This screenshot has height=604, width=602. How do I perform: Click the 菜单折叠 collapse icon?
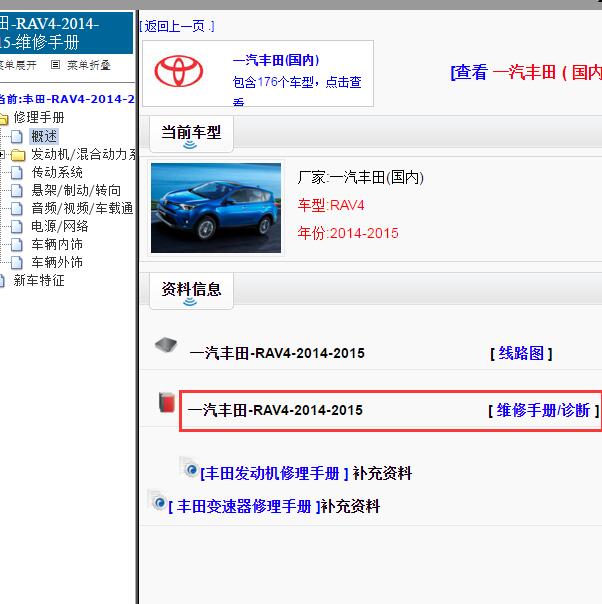[x=55, y=65]
